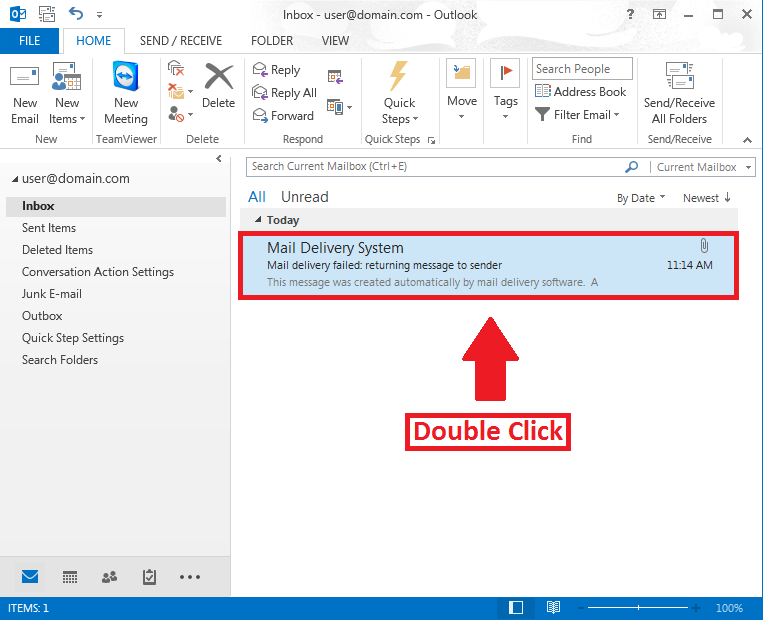Open the Filter Email dropdown

[577, 114]
